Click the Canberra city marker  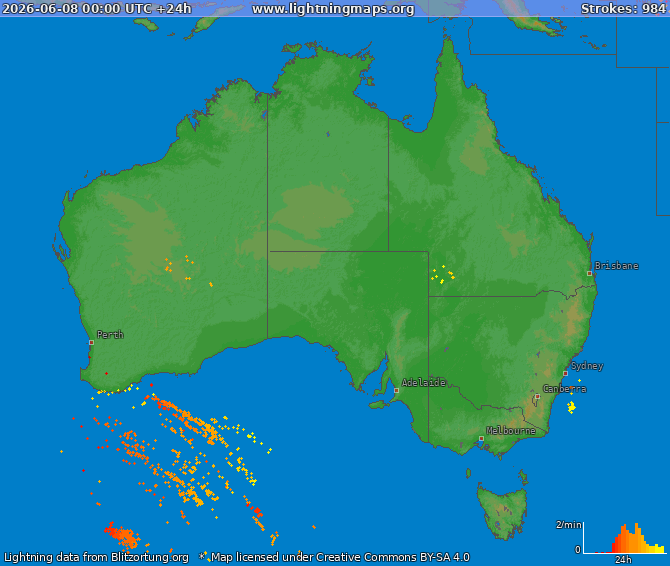click(x=538, y=397)
